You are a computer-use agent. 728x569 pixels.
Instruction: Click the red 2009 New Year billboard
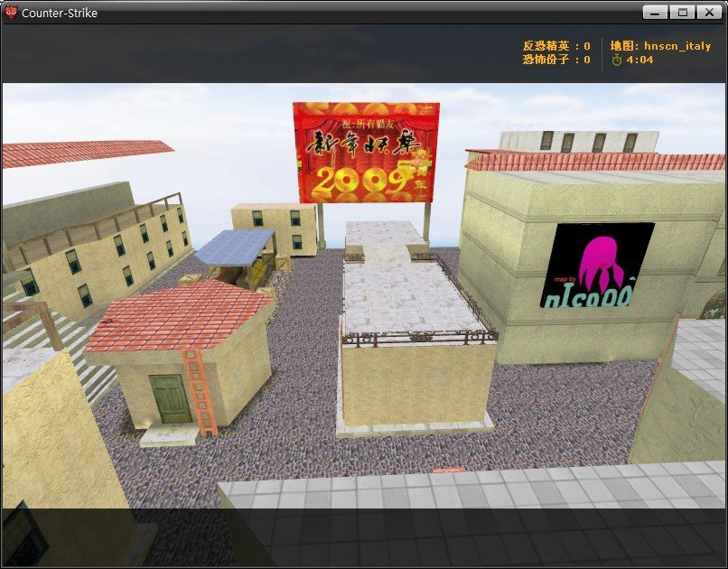click(x=366, y=153)
